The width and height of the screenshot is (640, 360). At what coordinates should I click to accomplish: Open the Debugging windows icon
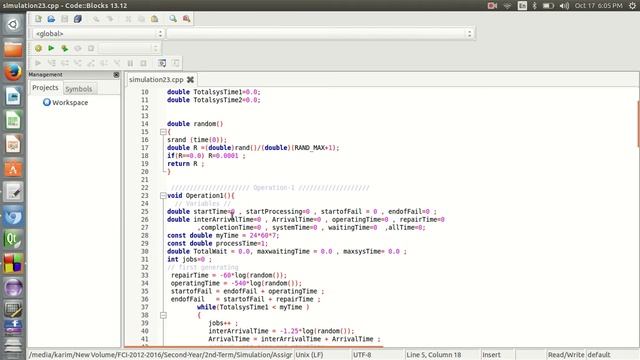coord(162,63)
